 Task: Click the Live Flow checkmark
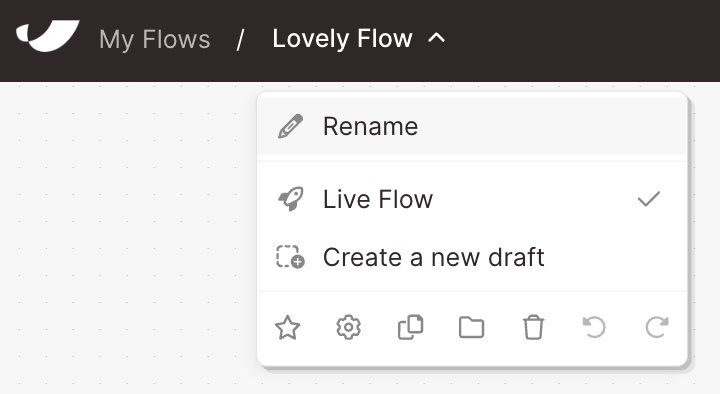coord(648,199)
